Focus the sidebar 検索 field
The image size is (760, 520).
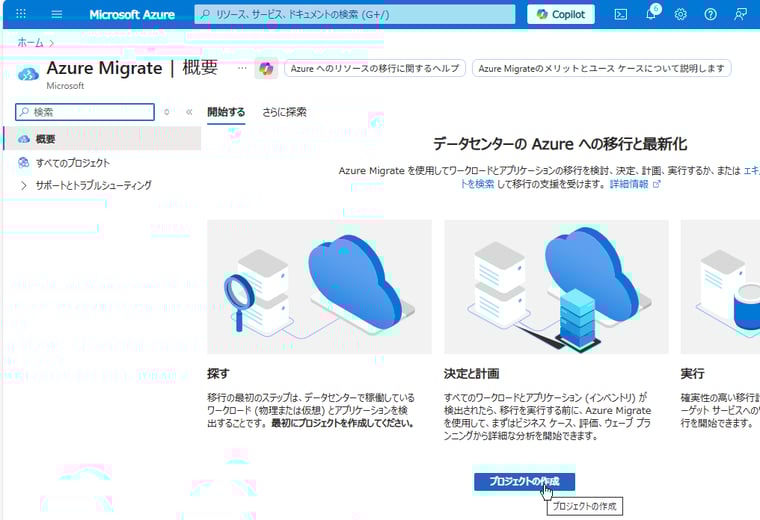coord(85,112)
